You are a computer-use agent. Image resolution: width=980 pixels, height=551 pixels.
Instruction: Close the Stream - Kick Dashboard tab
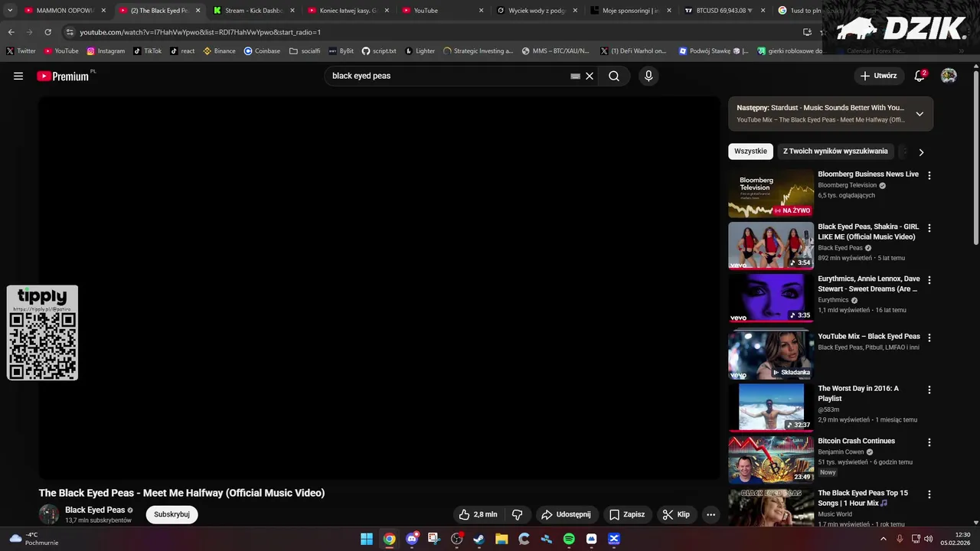tap(292, 11)
